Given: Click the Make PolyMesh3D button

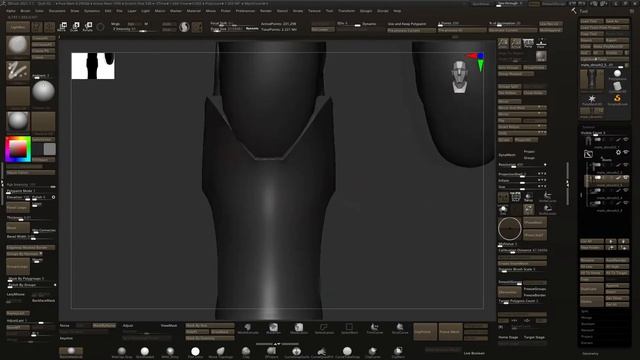Looking at the screenshot, I should click(611, 47).
